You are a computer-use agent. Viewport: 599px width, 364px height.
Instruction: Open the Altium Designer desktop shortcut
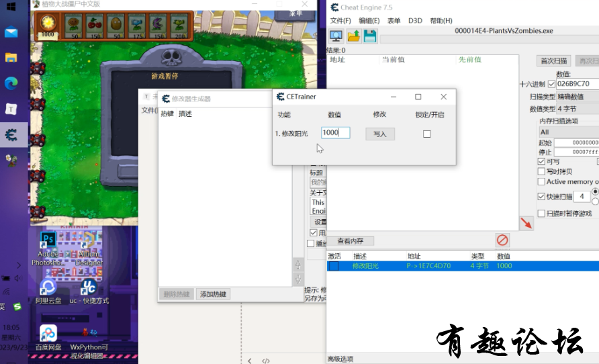coord(89,249)
